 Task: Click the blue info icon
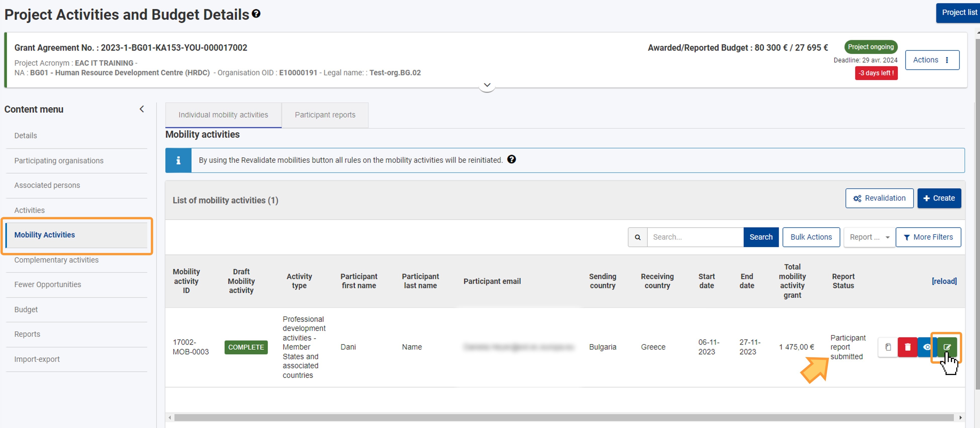click(x=178, y=160)
